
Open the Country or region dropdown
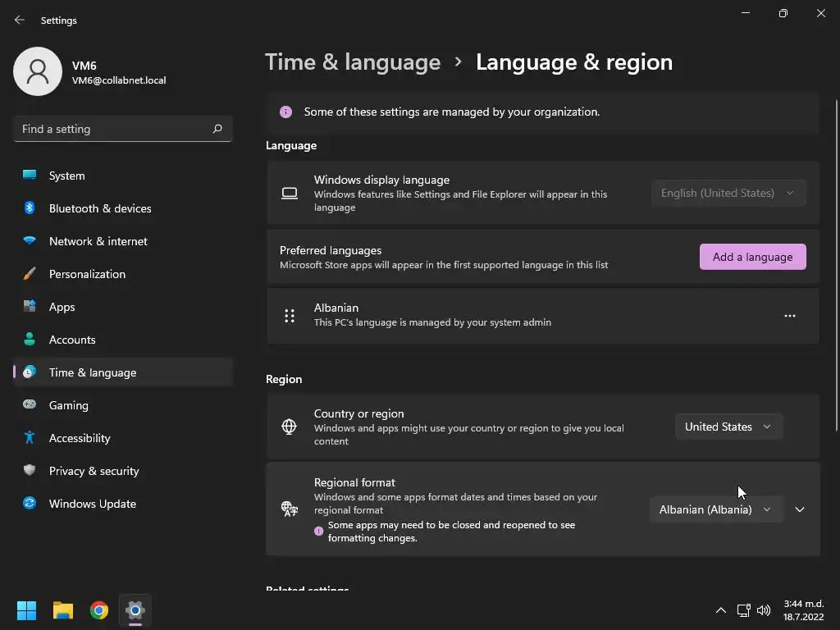[x=728, y=427]
